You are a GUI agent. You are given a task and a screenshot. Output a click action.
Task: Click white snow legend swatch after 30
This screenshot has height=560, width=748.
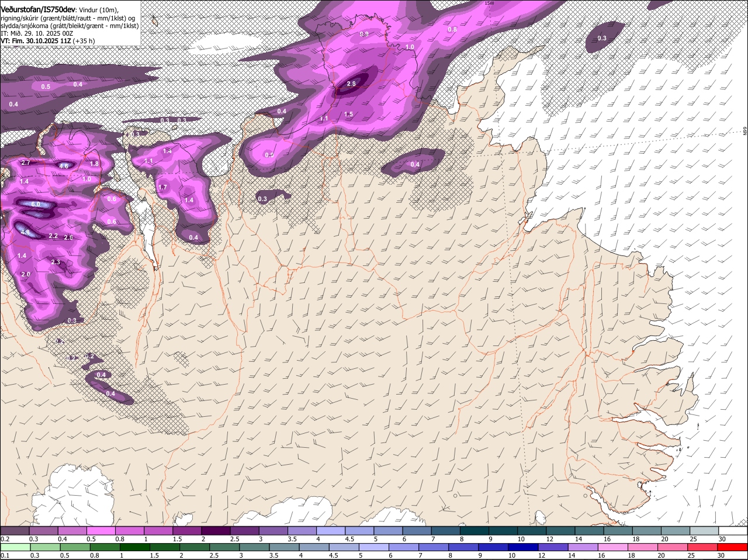(x=733, y=530)
